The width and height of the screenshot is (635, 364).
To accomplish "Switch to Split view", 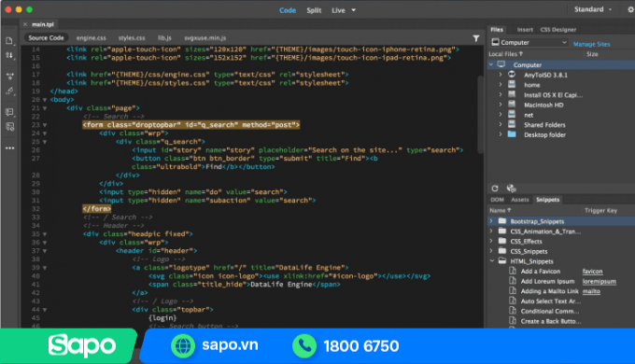I will click(x=314, y=10).
